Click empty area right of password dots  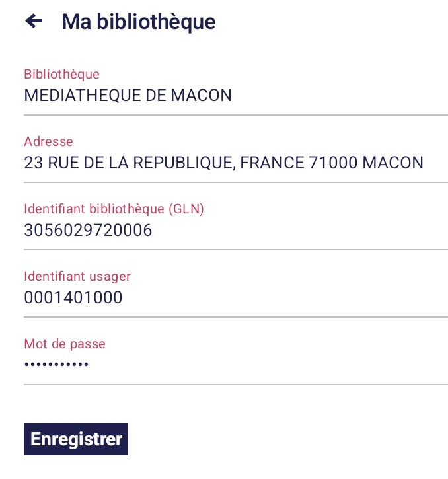pos(264,365)
